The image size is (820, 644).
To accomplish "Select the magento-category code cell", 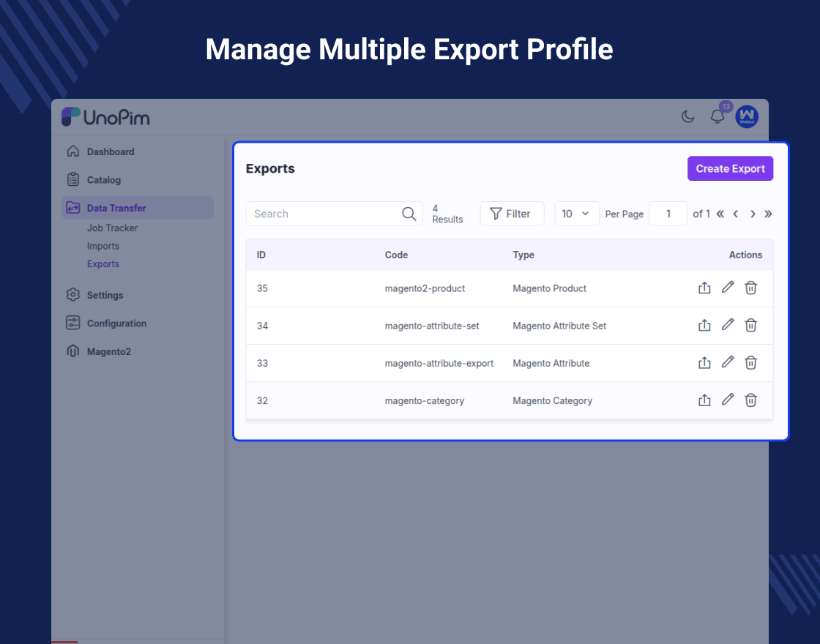I will pos(424,401).
